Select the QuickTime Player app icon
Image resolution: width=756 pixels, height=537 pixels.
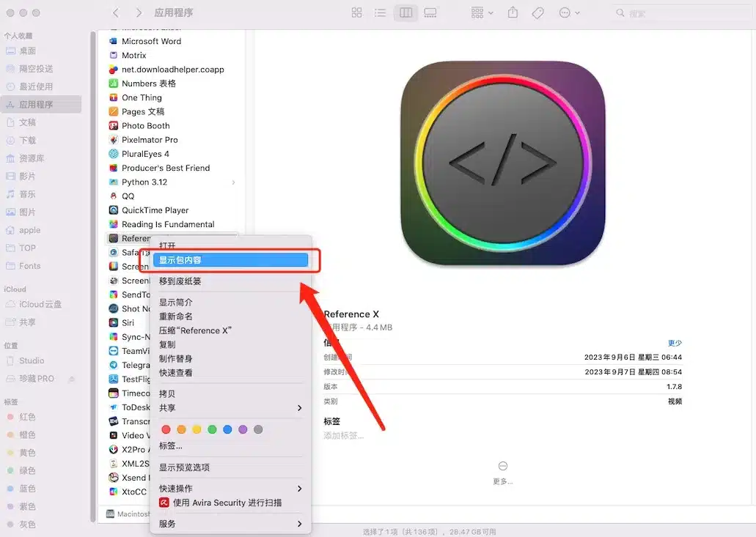click(x=114, y=210)
